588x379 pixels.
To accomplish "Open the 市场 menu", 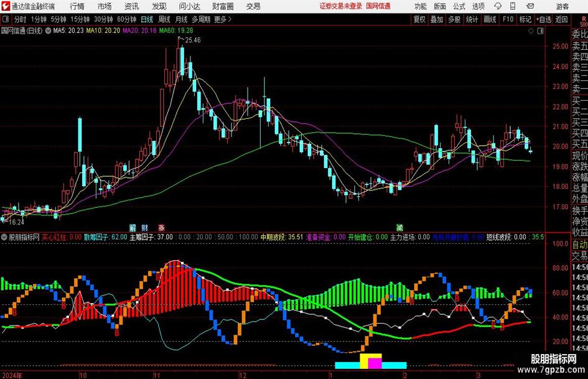I will coord(105,6).
